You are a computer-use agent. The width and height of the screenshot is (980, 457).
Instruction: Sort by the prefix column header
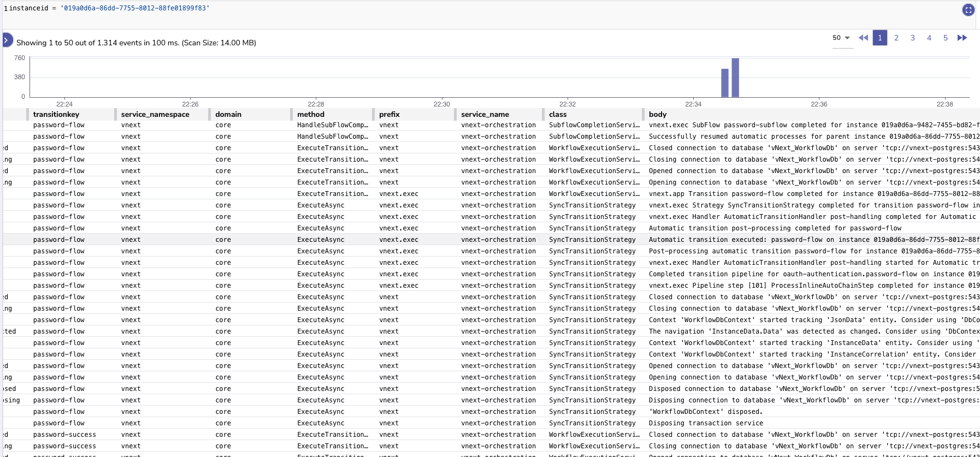click(x=389, y=114)
